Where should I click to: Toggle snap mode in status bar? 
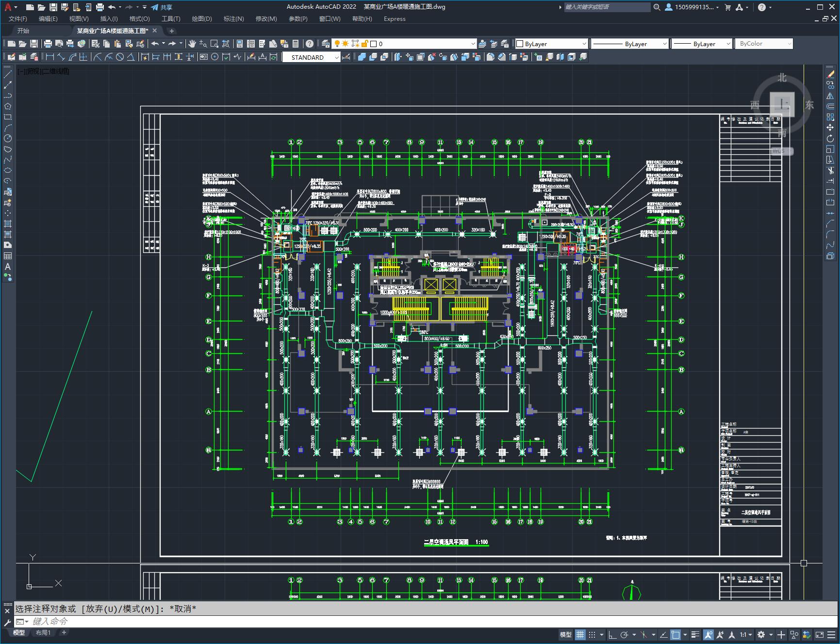(592, 634)
